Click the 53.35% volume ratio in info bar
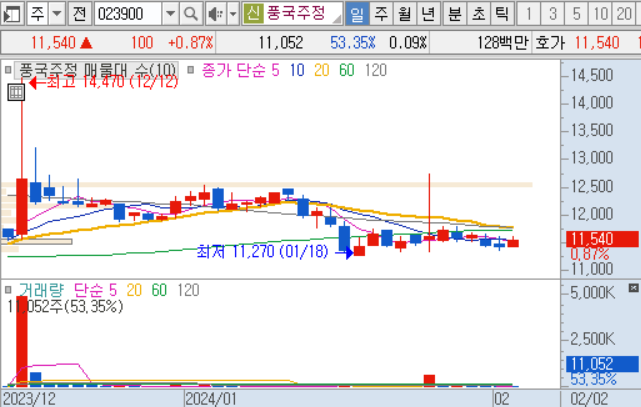Screen dimensions: 641x407 coord(353,42)
